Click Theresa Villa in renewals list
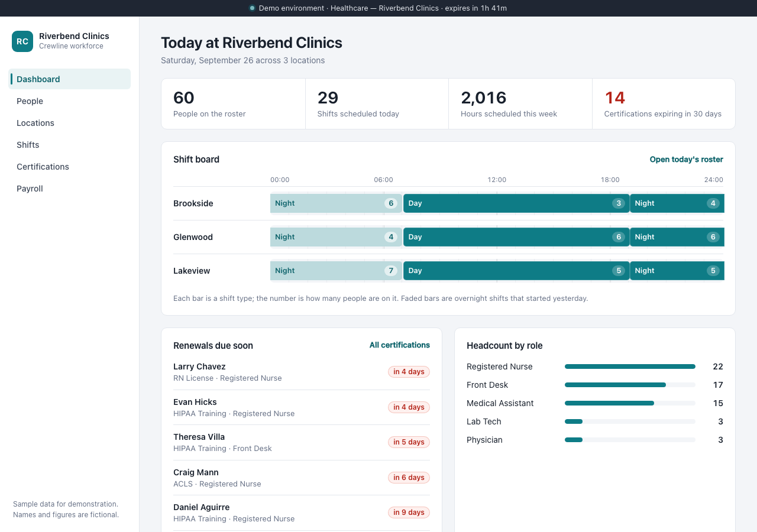 (x=302, y=442)
